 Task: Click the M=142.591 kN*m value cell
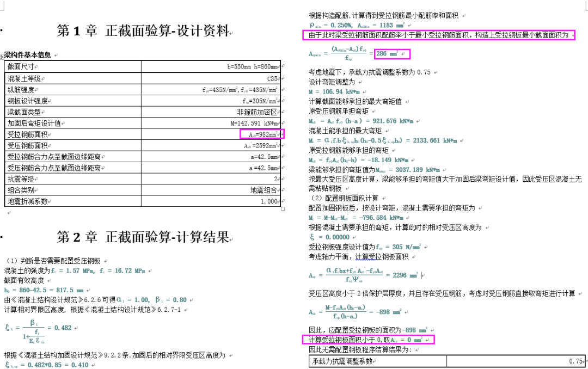[211, 123]
